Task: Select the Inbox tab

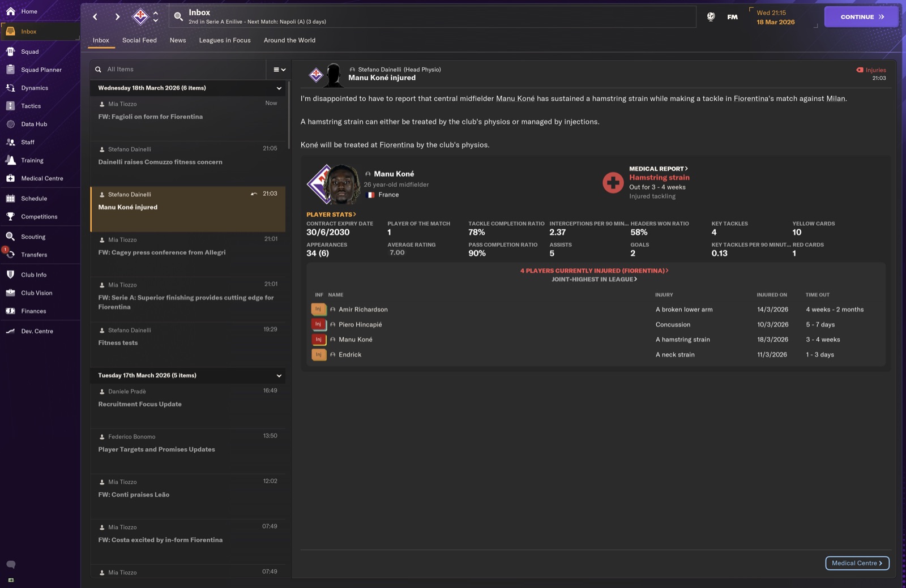Action: tap(101, 40)
